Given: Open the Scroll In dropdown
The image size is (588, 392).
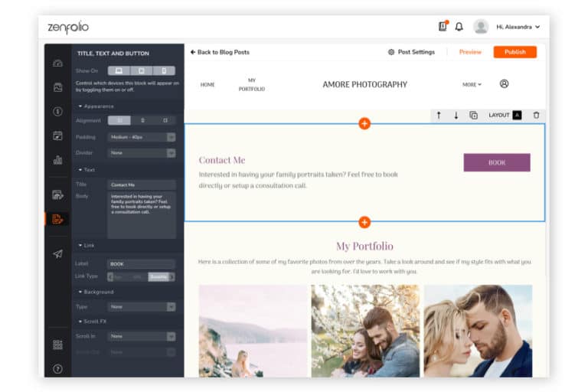Looking at the screenshot, I should (142, 336).
